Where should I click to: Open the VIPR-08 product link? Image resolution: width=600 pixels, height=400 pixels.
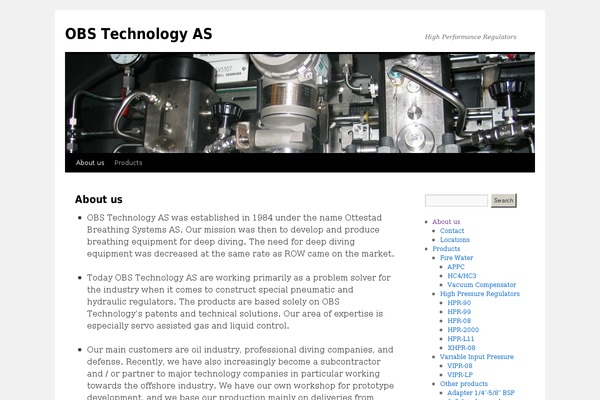(x=460, y=366)
